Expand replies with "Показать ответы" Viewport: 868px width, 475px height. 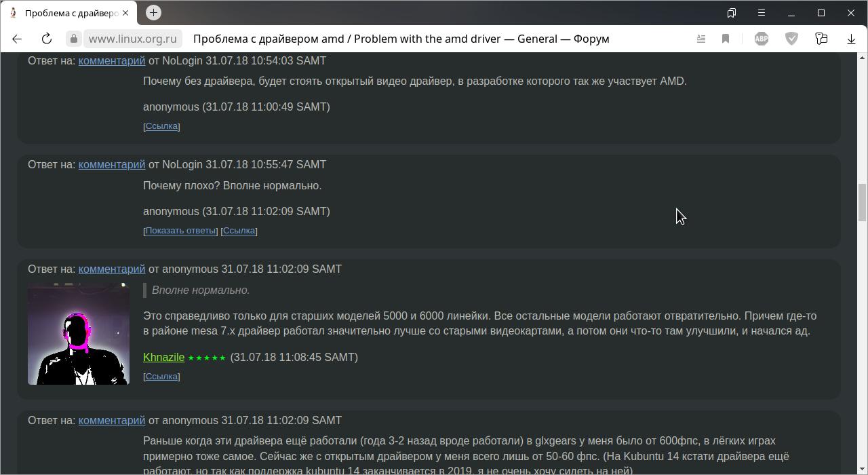point(180,231)
